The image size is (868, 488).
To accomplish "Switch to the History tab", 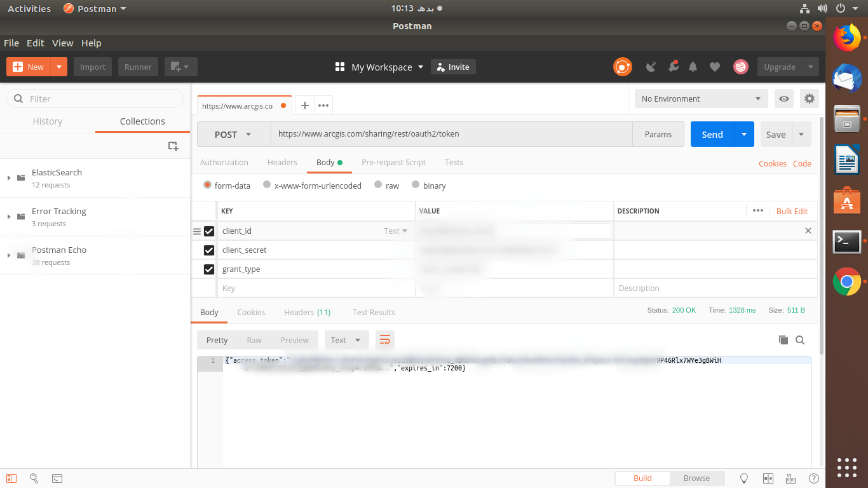I will (48, 121).
